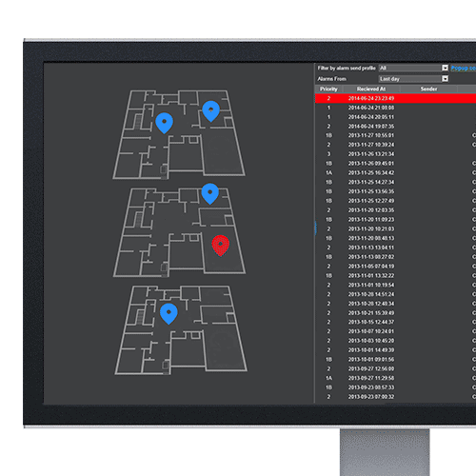Sort by the Recieved At column header

coord(371,89)
